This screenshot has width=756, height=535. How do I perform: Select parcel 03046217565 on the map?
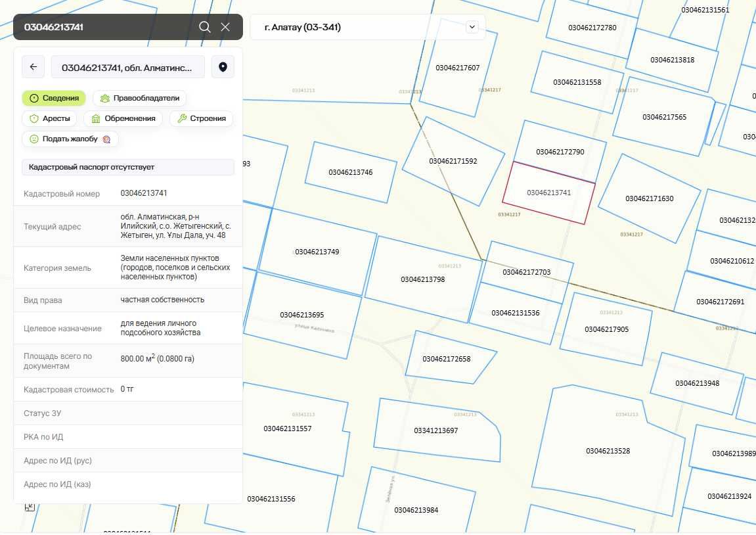click(665, 117)
